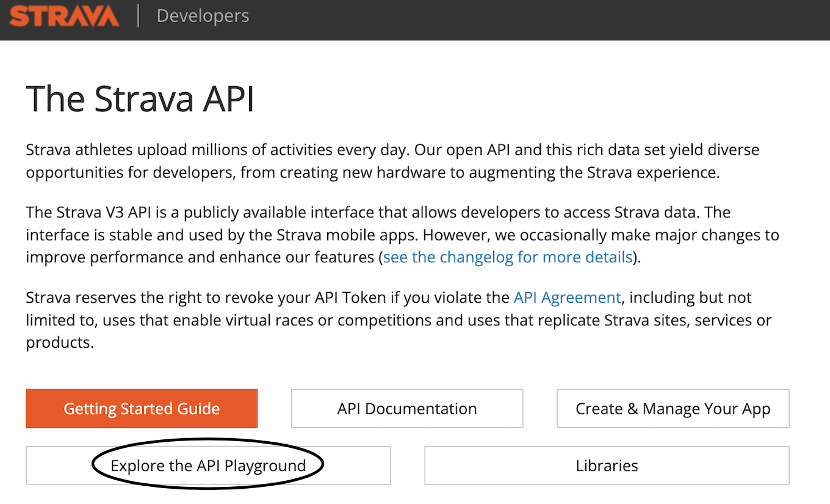The width and height of the screenshot is (830, 504).
Task: Open the Getting Started Guide
Action: coord(142,408)
